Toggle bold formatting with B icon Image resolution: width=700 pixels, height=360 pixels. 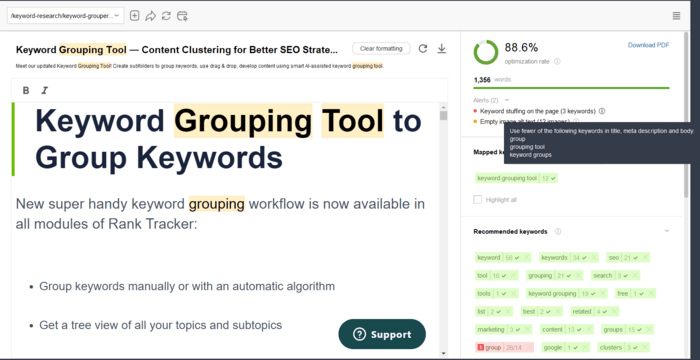click(26, 90)
